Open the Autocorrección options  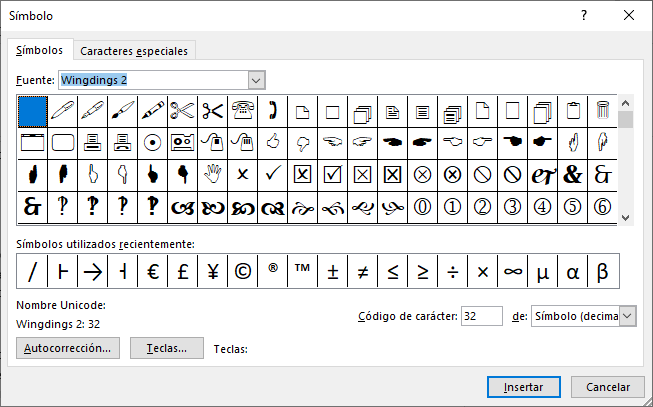click(69, 348)
